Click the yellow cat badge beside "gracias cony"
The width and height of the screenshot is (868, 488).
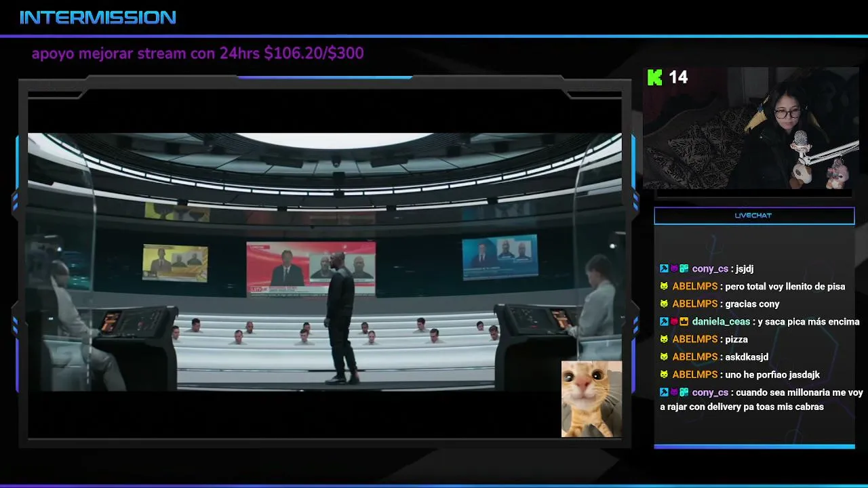(664, 304)
